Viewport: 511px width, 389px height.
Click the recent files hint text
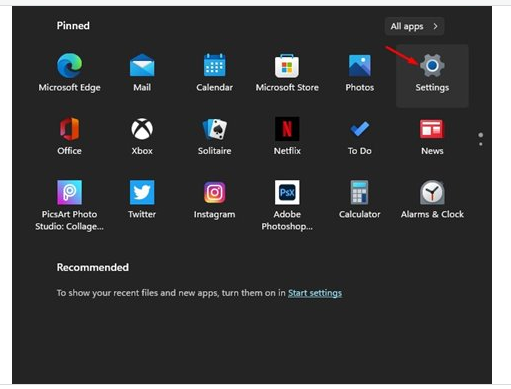coord(171,293)
